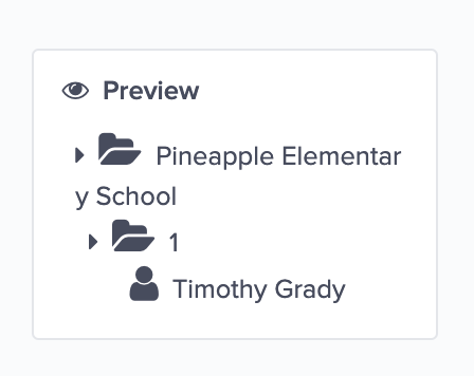
Task: Click the Pineapple Elementary School folder icon
Action: pos(119,149)
